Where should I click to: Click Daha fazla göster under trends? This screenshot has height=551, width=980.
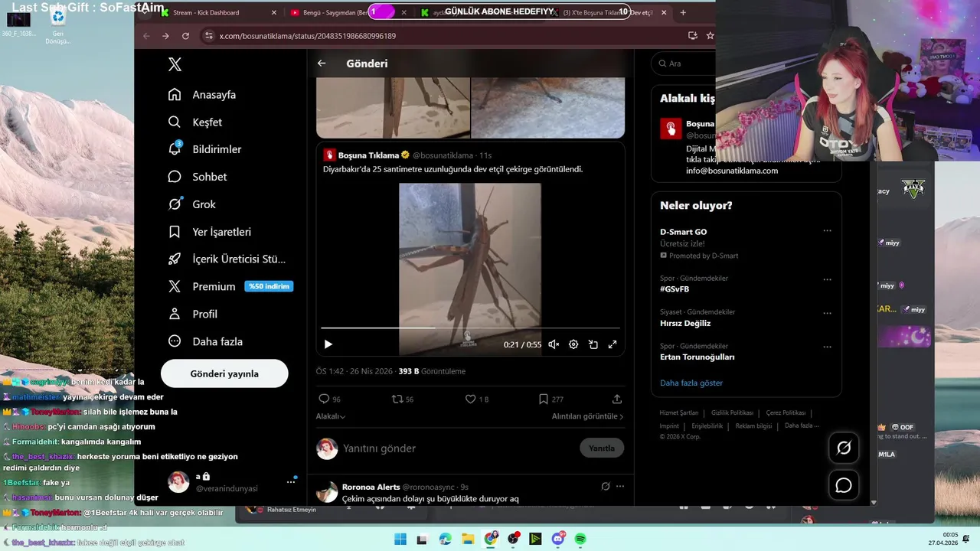691,383
